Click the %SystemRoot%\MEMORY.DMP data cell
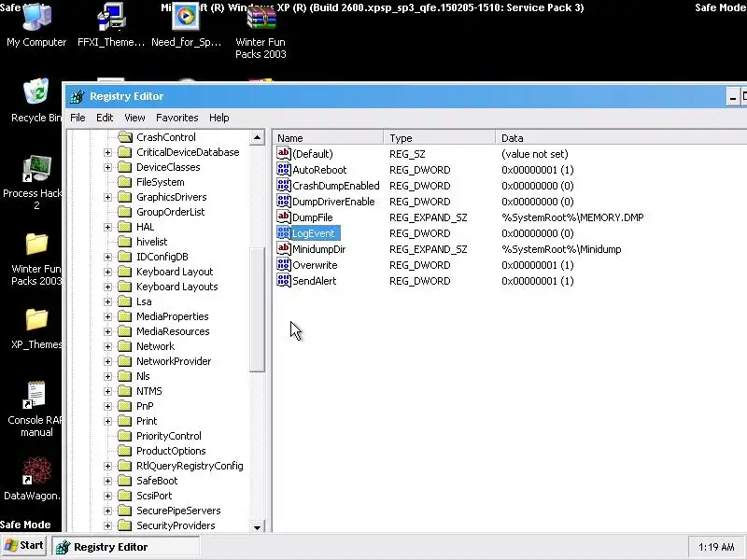 point(572,217)
